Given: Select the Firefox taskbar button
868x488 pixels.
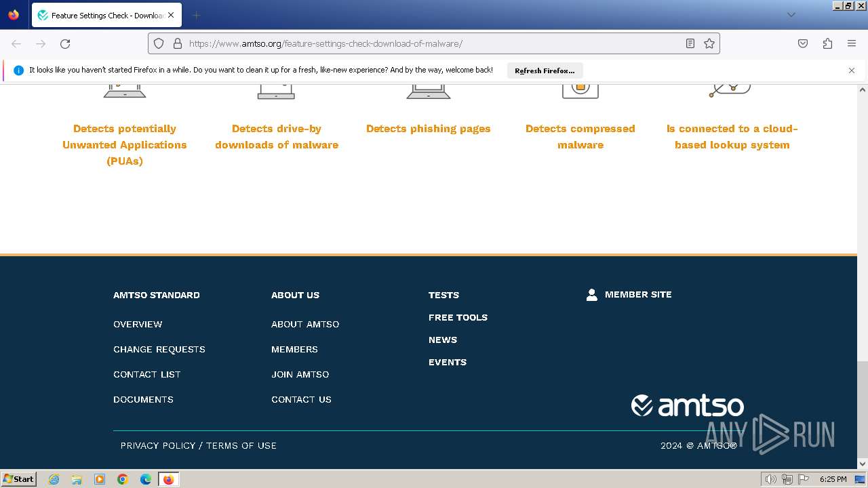Looking at the screenshot, I should (x=168, y=479).
